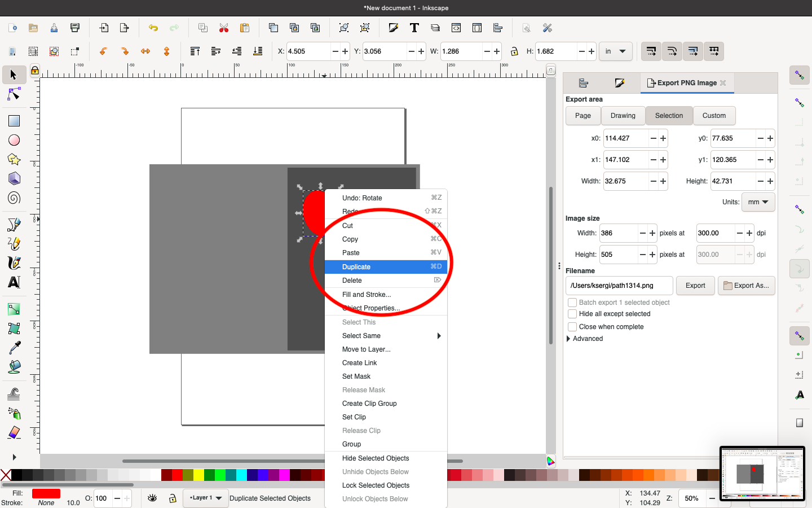Click the Undo icon in the top toolbar

click(x=152, y=27)
